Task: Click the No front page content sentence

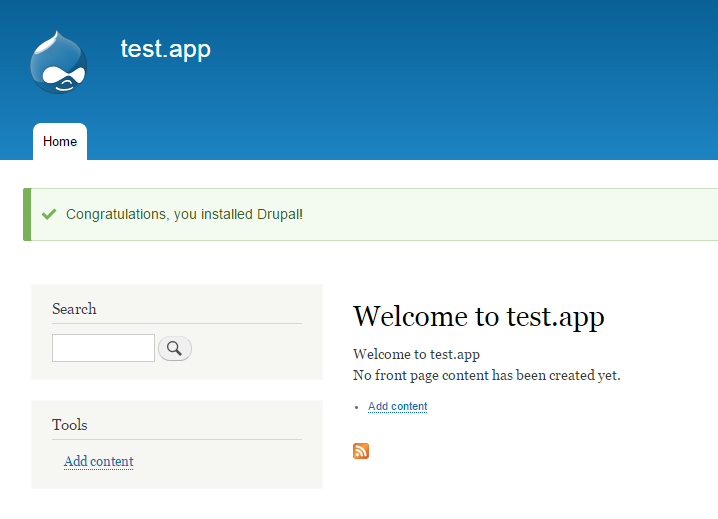Action: pos(486,375)
